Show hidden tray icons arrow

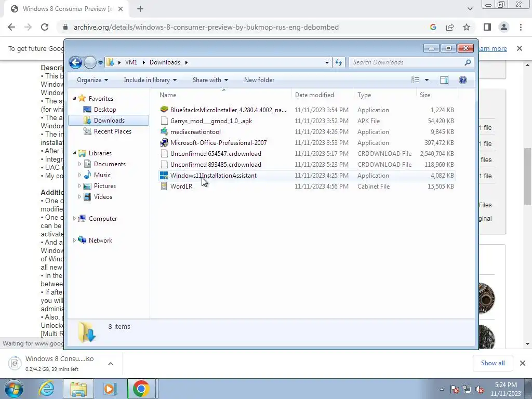coord(442,390)
